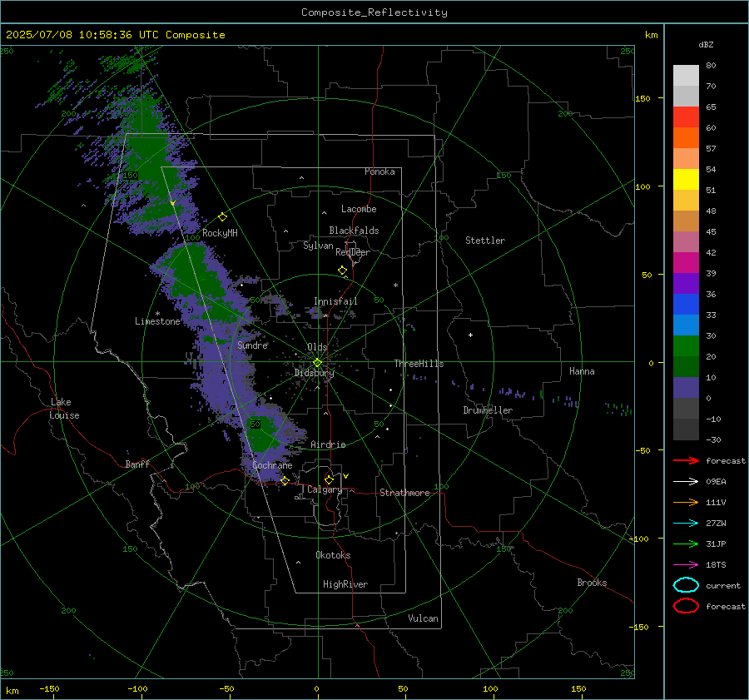Click the 2025/07/08 10:58:36 UTC timestamp
Viewport: 749px width, 700px height.
82,35
